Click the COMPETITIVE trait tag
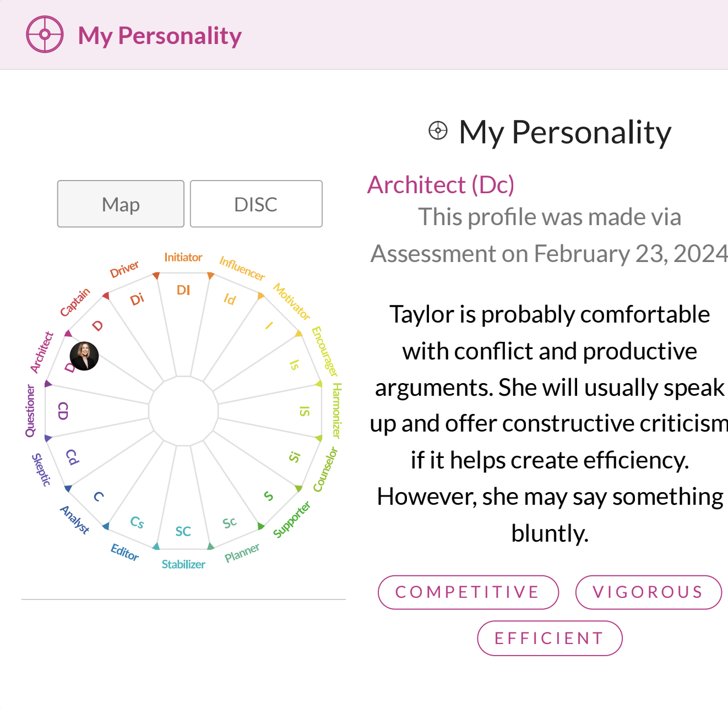 (x=468, y=592)
